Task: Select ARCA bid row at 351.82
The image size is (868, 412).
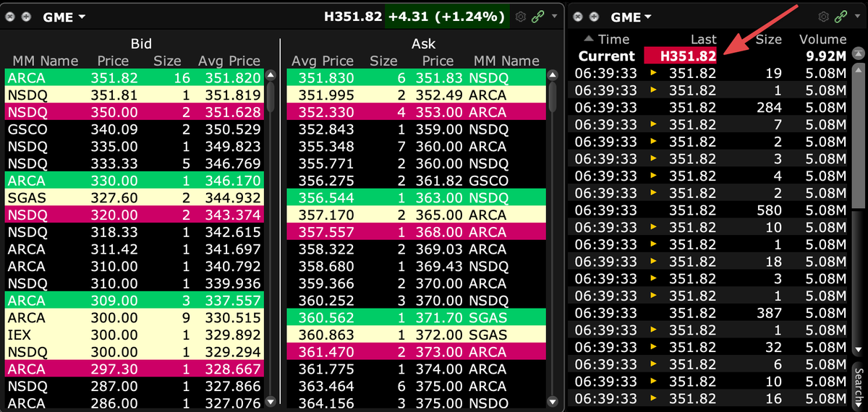Action: click(135, 78)
